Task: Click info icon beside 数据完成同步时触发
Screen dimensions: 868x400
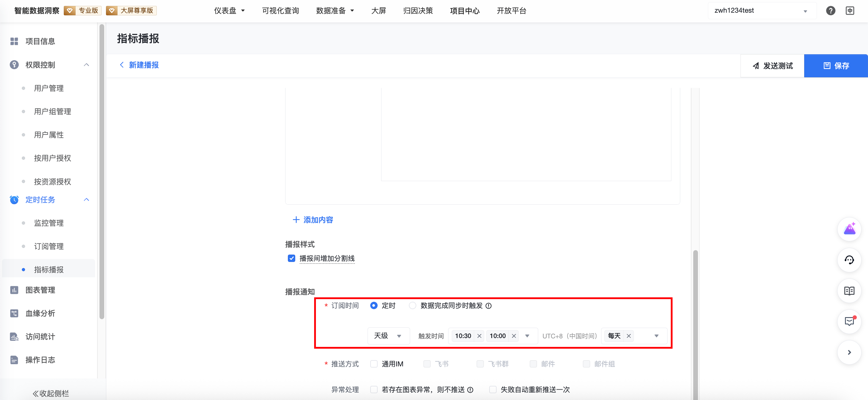Action: tap(489, 306)
